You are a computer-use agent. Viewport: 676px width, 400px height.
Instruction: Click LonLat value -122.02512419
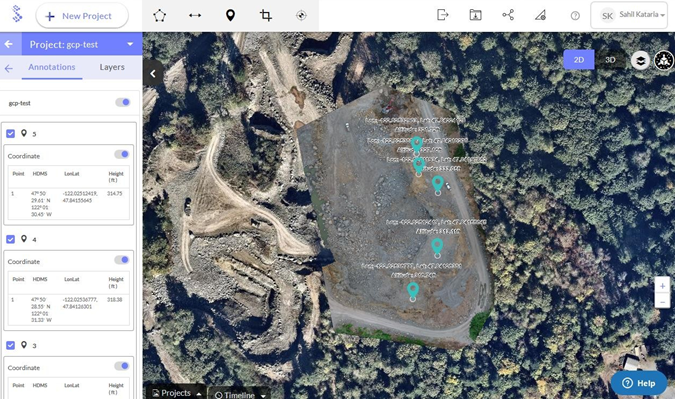tap(80, 194)
